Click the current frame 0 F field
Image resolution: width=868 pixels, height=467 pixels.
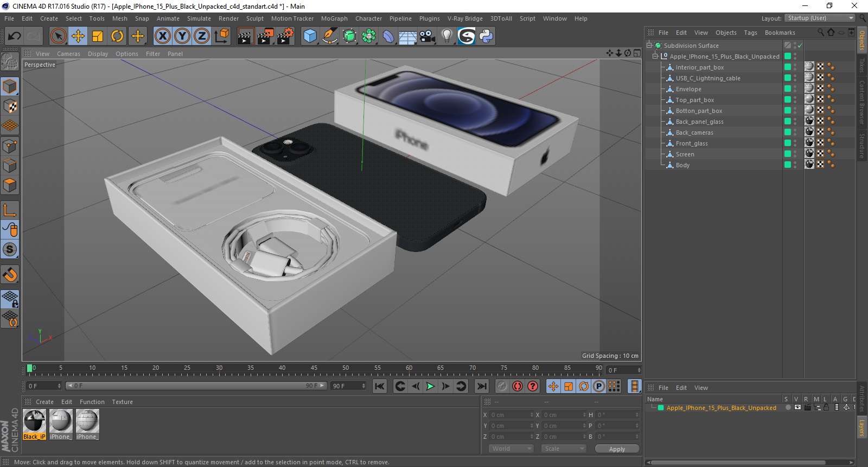tap(43, 386)
